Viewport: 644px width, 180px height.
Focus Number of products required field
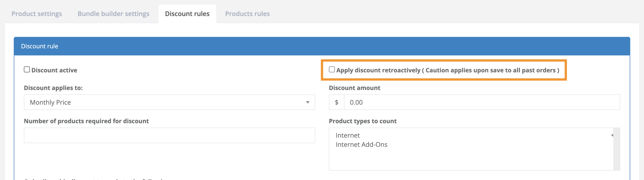[169, 136]
